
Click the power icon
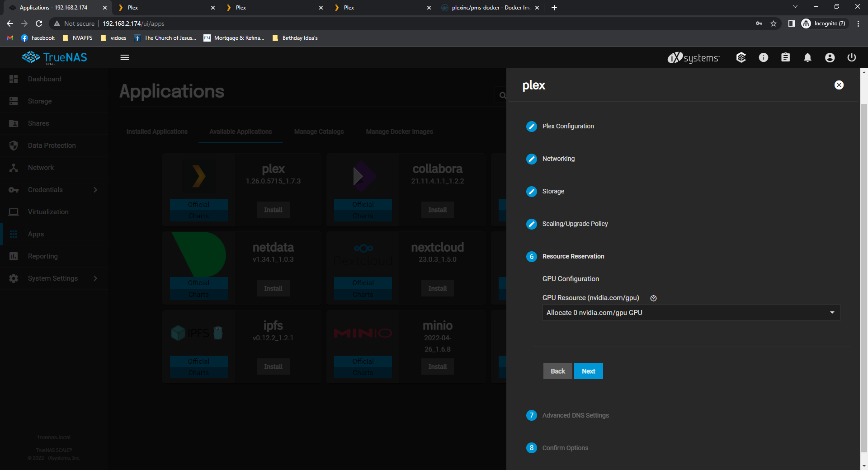pos(852,57)
